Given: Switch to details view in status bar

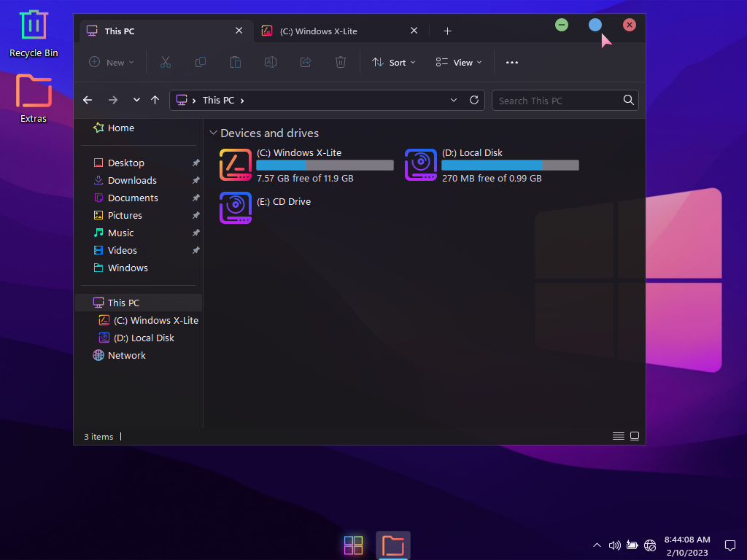Looking at the screenshot, I should click(619, 436).
